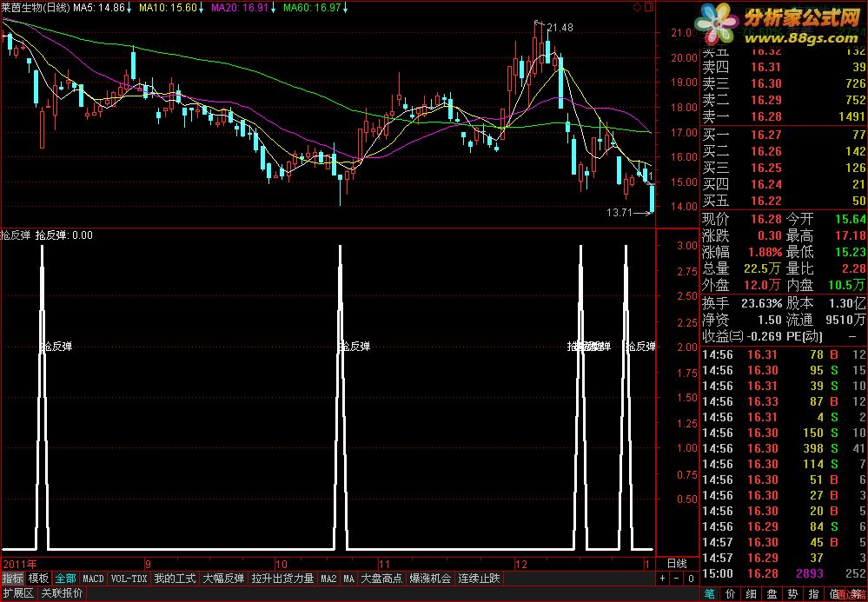Image resolution: width=868 pixels, height=602 pixels.
Task: Click the 买三 bid row at 16.25
Action: (784, 168)
